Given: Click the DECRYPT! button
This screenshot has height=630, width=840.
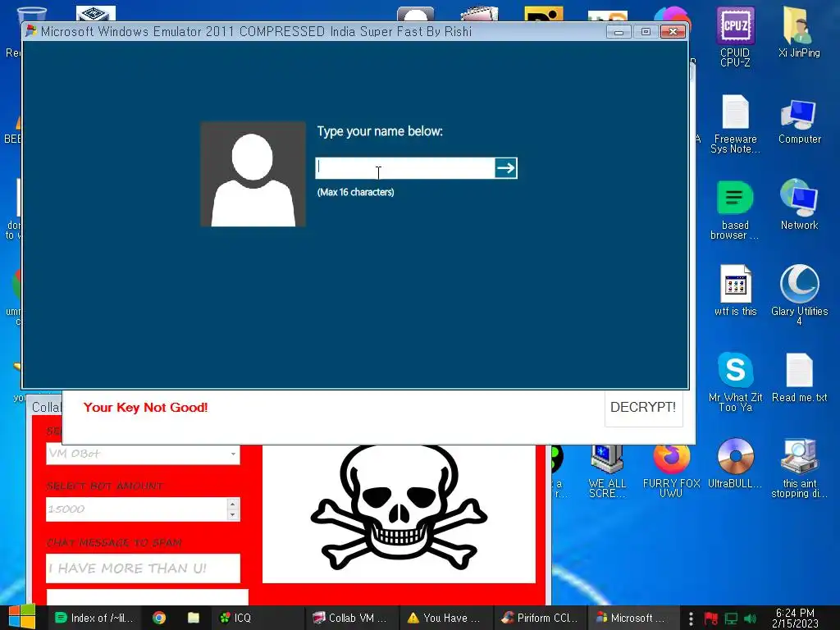Looking at the screenshot, I should 643,408.
